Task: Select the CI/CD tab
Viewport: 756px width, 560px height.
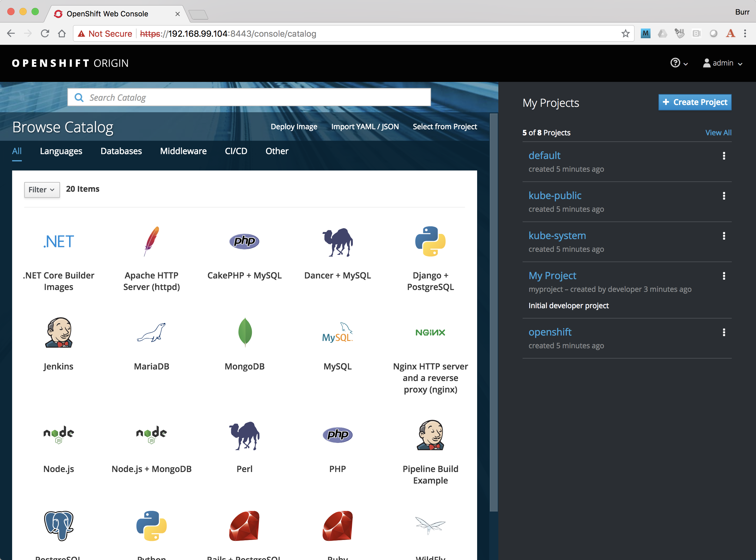Action: (235, 151)
